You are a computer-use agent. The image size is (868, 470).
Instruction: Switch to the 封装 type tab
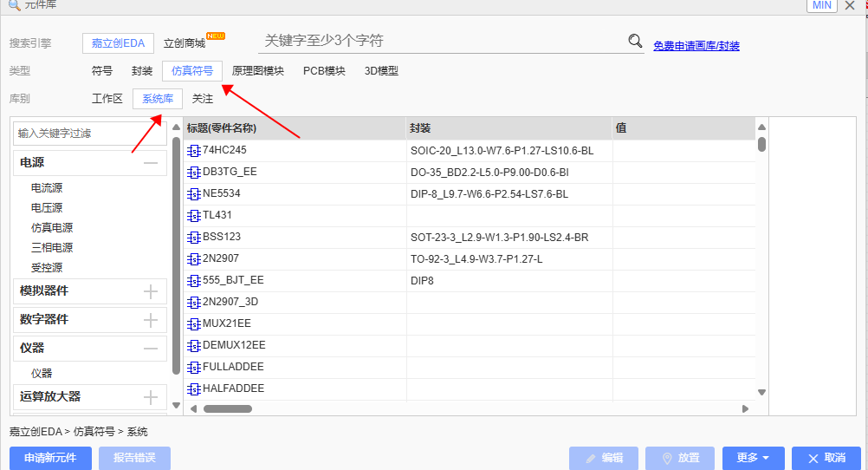pyautogui.click(x=142, y=71)
